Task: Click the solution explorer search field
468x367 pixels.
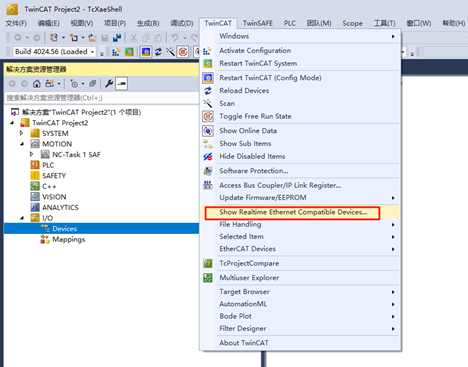Action: point(102,98)
